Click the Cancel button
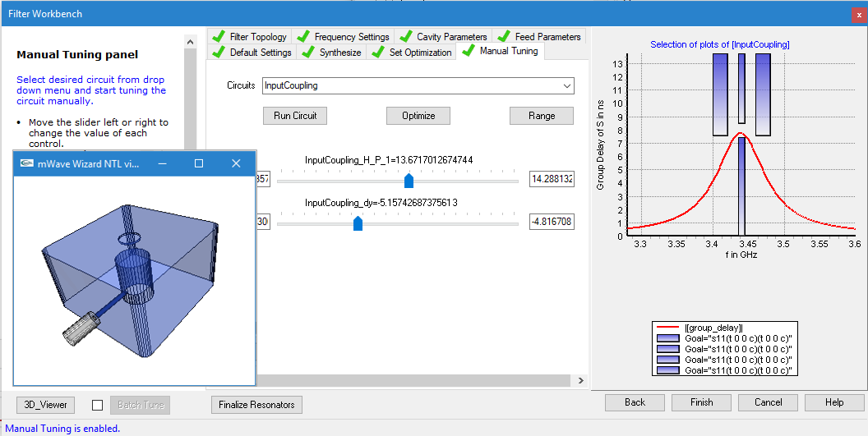 pos(769,402)
